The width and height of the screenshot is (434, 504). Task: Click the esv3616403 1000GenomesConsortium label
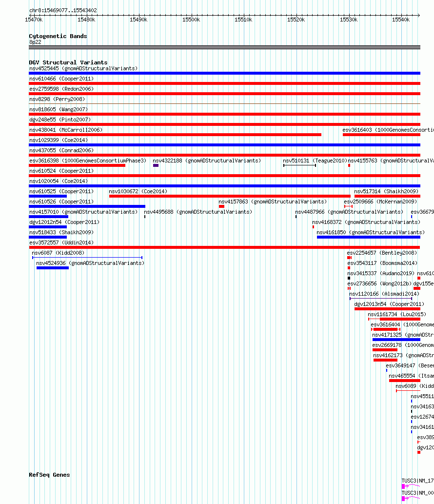[388, 130]
